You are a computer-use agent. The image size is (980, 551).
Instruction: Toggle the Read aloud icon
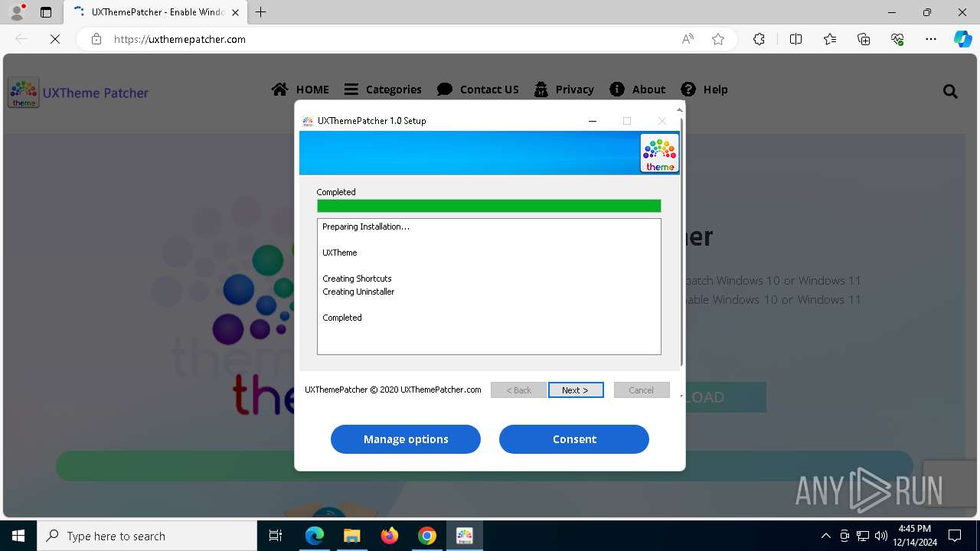click(x=688, y=39)
